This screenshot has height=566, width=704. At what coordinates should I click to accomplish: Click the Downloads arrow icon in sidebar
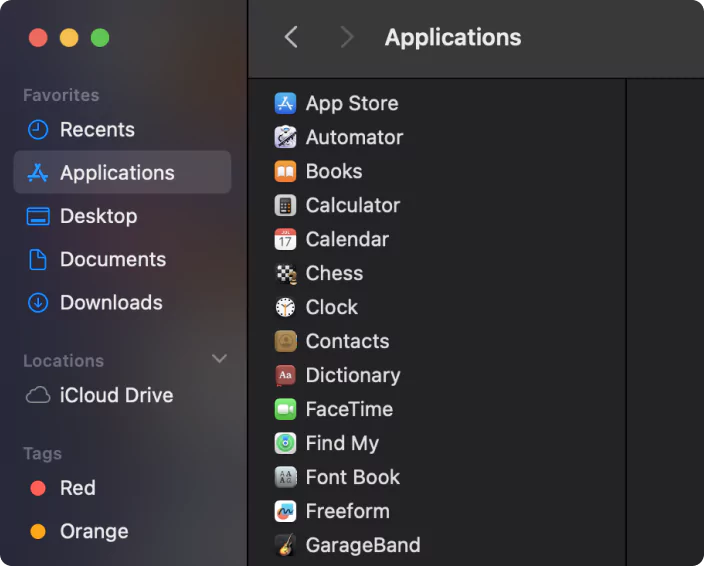38,303
